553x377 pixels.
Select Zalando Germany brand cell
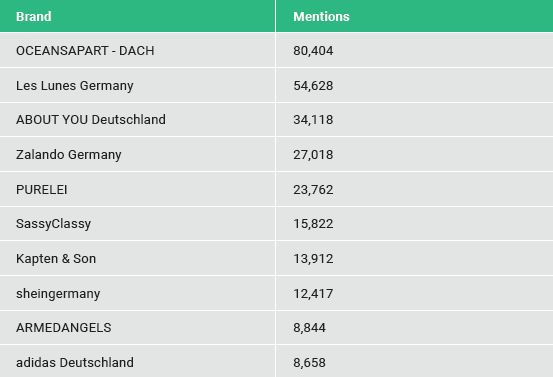(137, 154)
